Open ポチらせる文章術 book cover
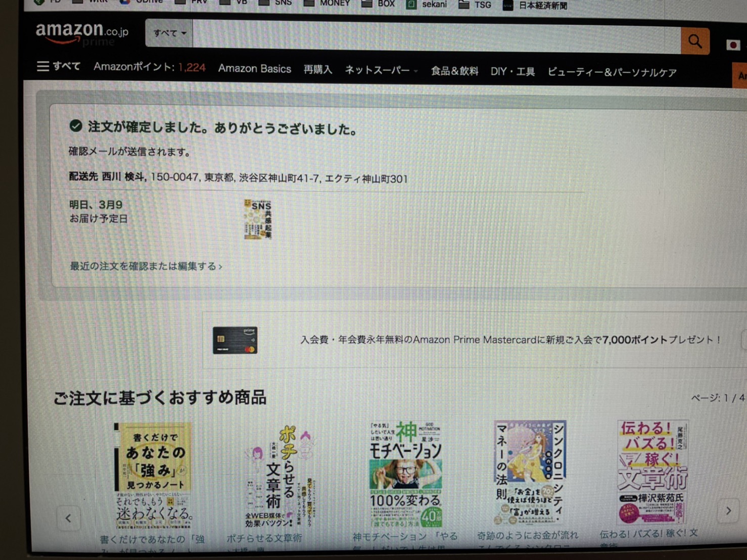 point(279,476)
